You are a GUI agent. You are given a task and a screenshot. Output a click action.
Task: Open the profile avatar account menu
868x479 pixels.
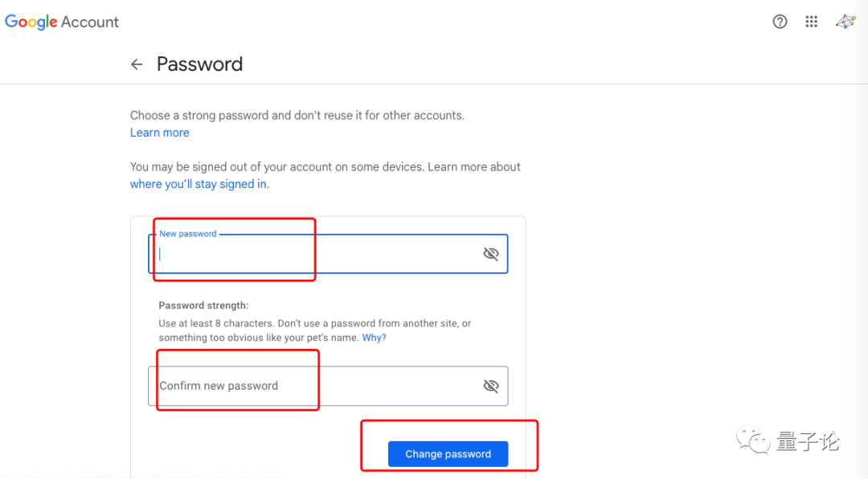[x=845, y=22]
